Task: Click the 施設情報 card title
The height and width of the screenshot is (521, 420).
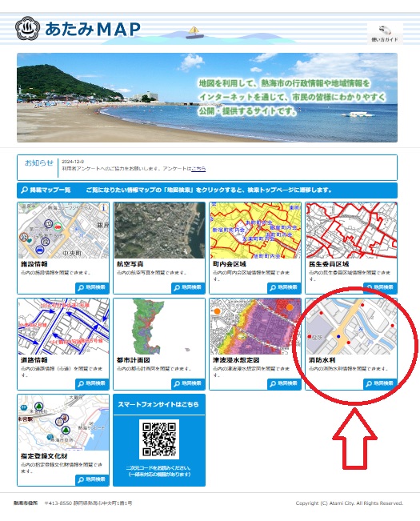Action: pos(34,264)
